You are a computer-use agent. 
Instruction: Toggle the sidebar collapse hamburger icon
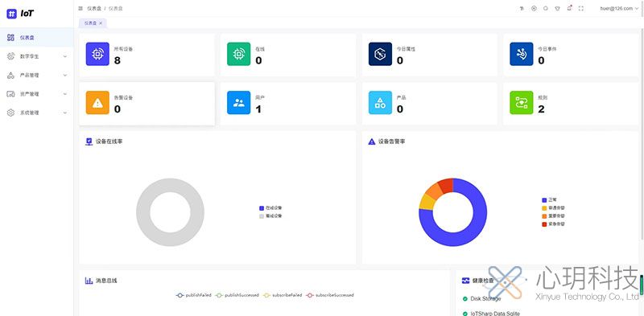[80, 8]
